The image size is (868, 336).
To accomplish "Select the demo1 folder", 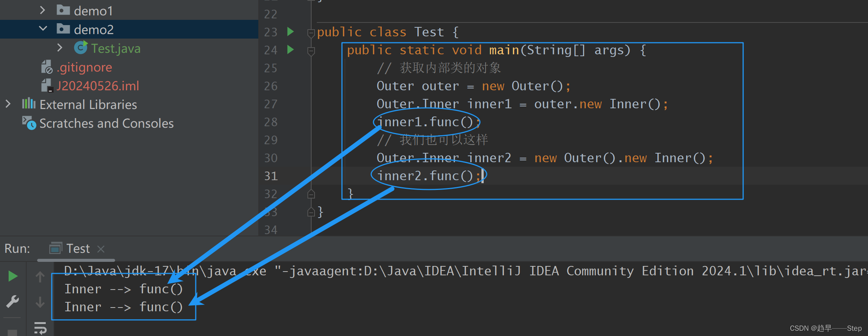I will click(93, 11).
